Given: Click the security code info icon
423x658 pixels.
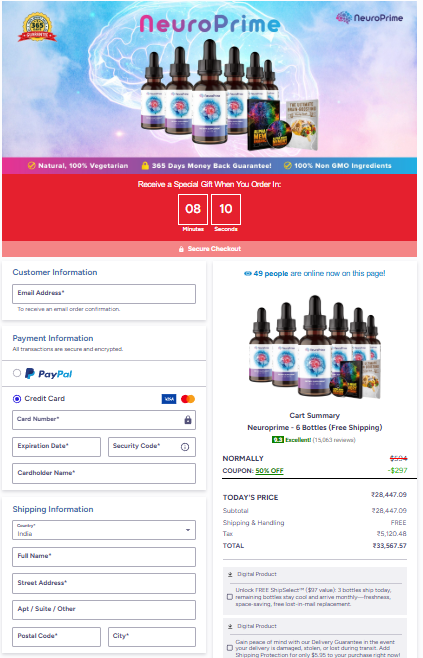Looking at the screenshot, I should pyautogui.click(x=185, y=447).
